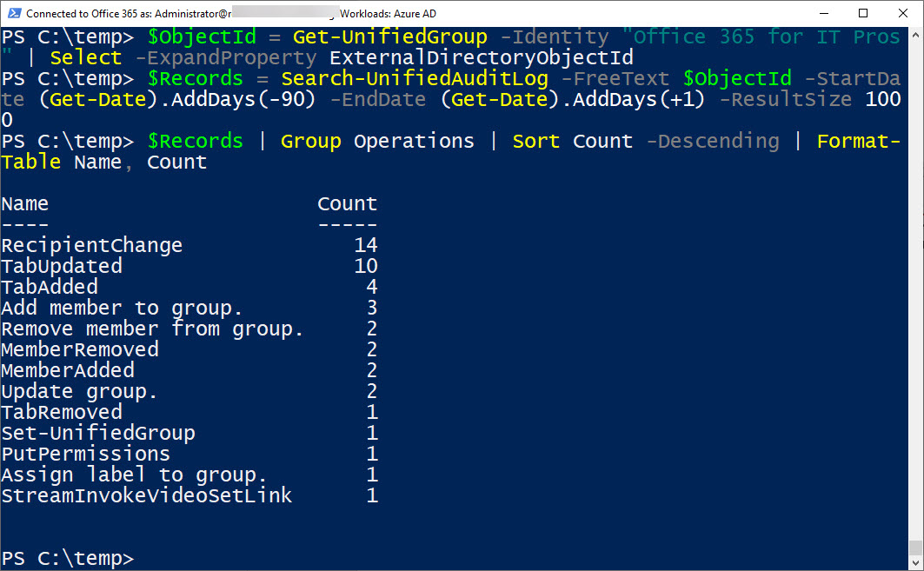The height and width of the screenshot is (571, 924).
Task: Minimize the PowerShell window
Action: pyautogui.click(x=823, y=14)
